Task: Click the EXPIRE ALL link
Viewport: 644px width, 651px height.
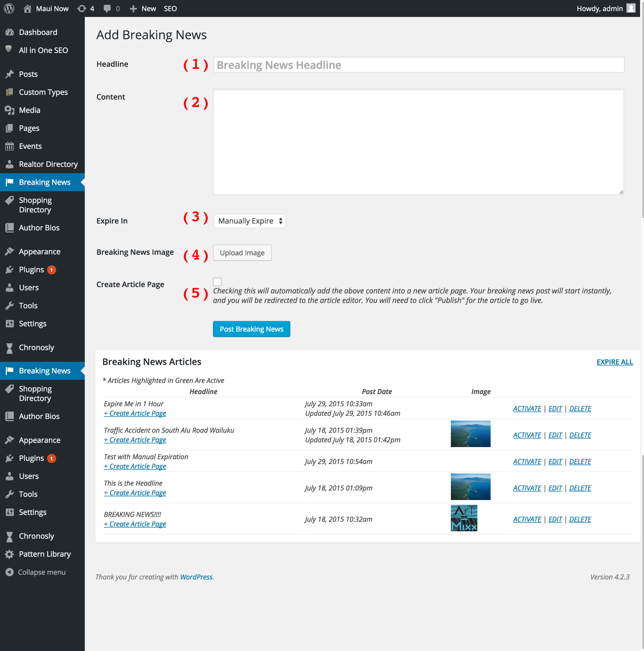Action: click(614, 362)
